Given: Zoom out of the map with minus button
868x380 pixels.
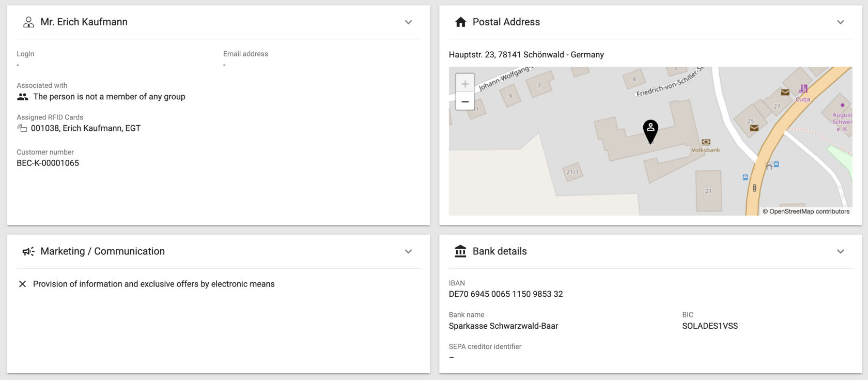Looking at the screenshot, I should [x=465, y=101].
